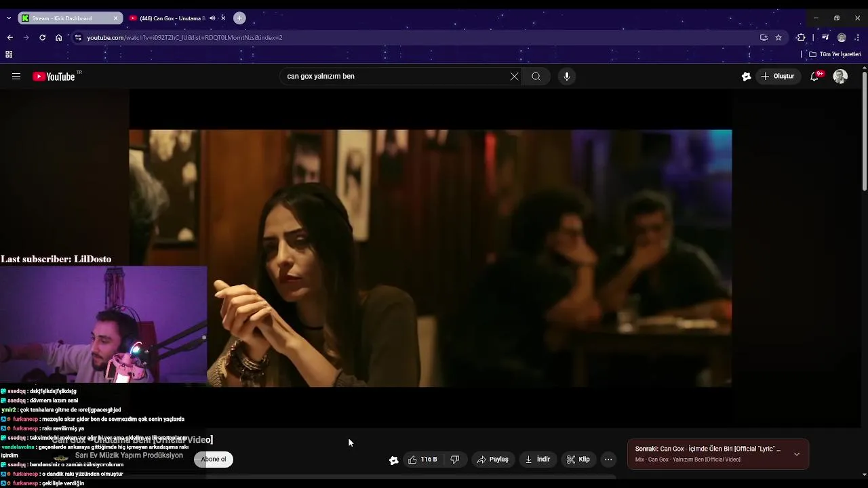Clear the search text with the X icon
Image resolution: width=868 pixels, height=488 pixels.
[x=514, y=77]
